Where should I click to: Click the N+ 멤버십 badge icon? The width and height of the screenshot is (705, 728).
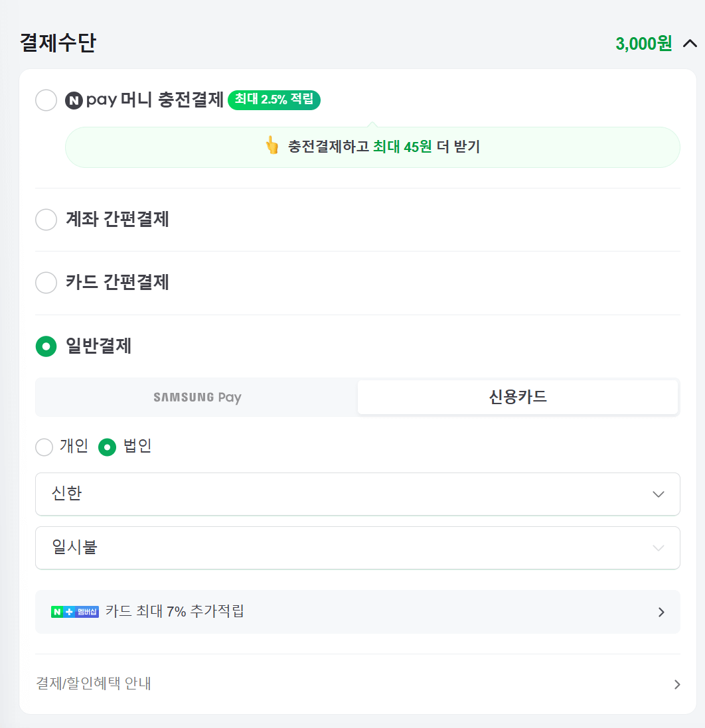pos(74,611)
